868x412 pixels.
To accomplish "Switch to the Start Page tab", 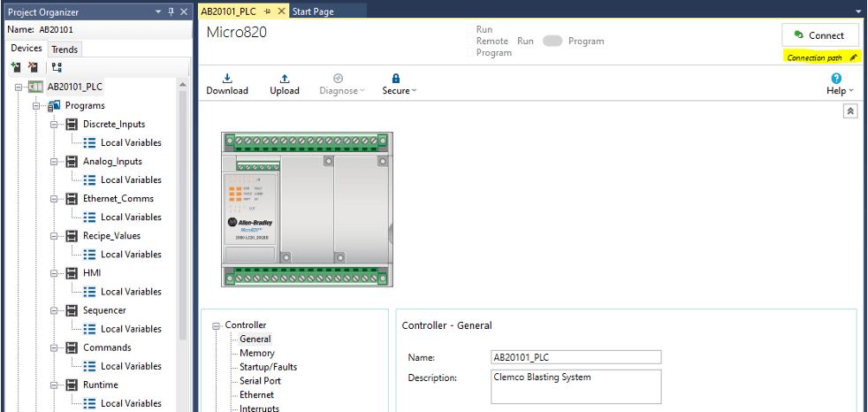I will click(313, 11).
